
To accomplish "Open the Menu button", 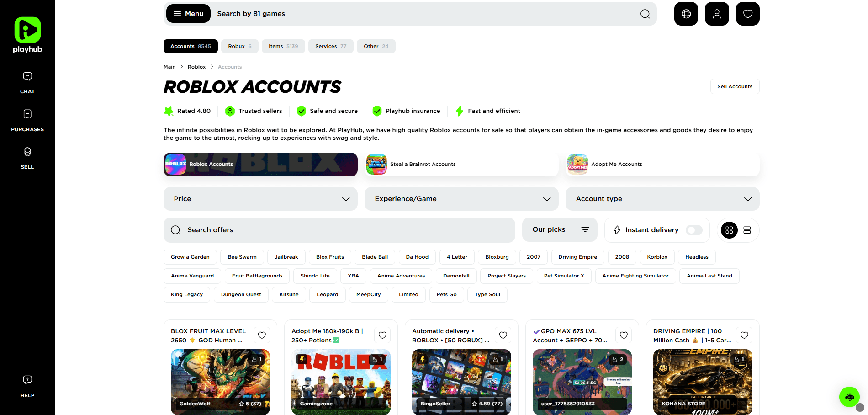I will pyautogui.click(x=188, y=14).
